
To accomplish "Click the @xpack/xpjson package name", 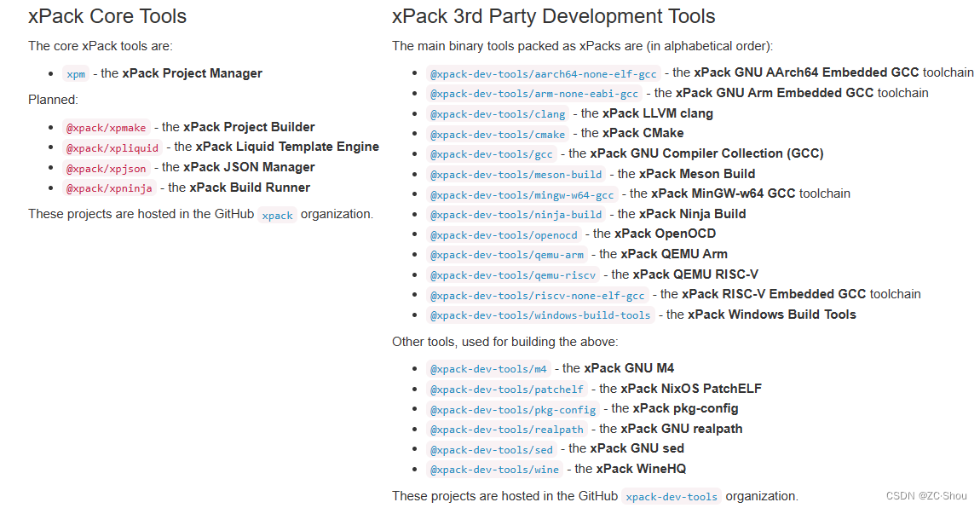I will tap(107, 168).
